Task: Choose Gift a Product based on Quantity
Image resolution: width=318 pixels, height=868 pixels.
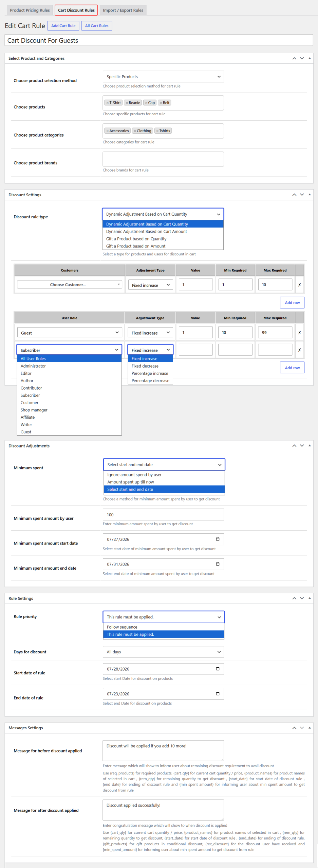Action: click(163, 239)
